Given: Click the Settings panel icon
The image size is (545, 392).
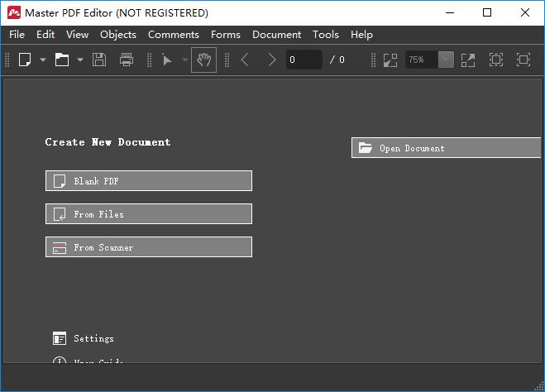Looking at the screenshot, I should [x=60, y=338].
